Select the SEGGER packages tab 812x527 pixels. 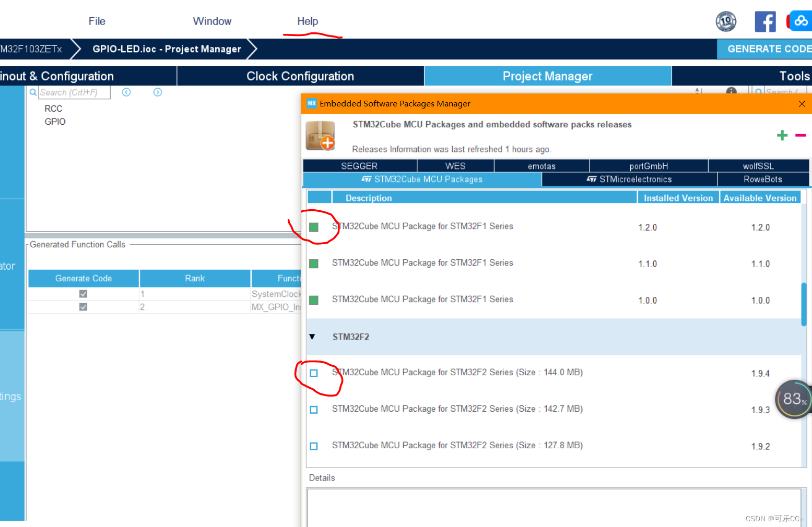pos(359,166)
